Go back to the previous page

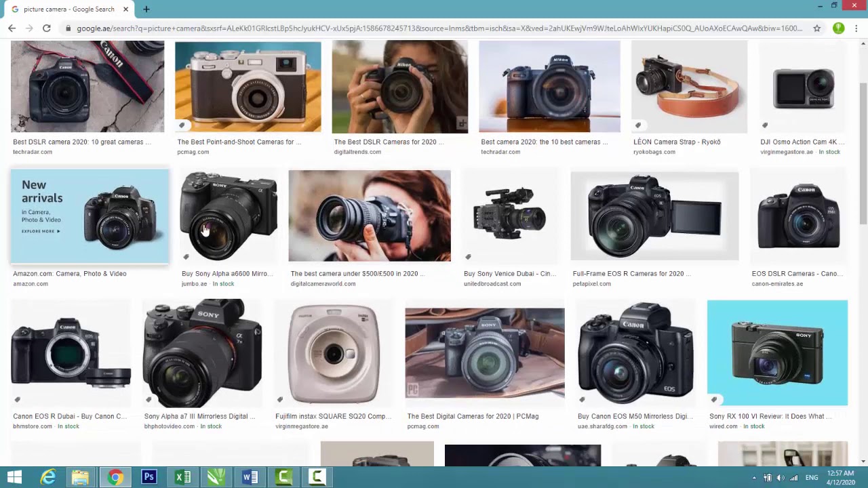12,28
